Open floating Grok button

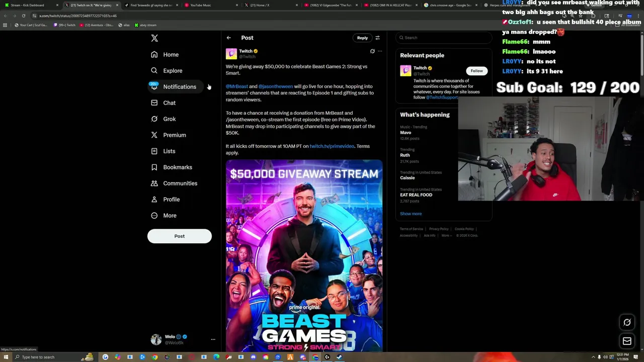[627, 323]
